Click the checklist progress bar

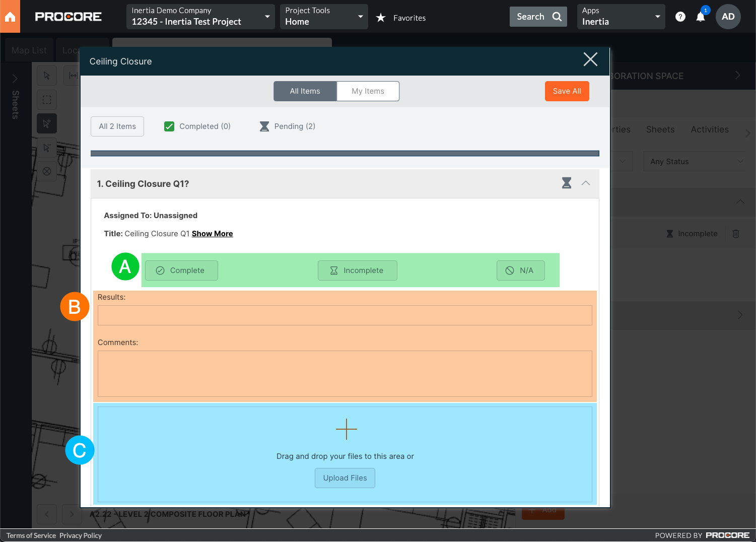[345, 153]
